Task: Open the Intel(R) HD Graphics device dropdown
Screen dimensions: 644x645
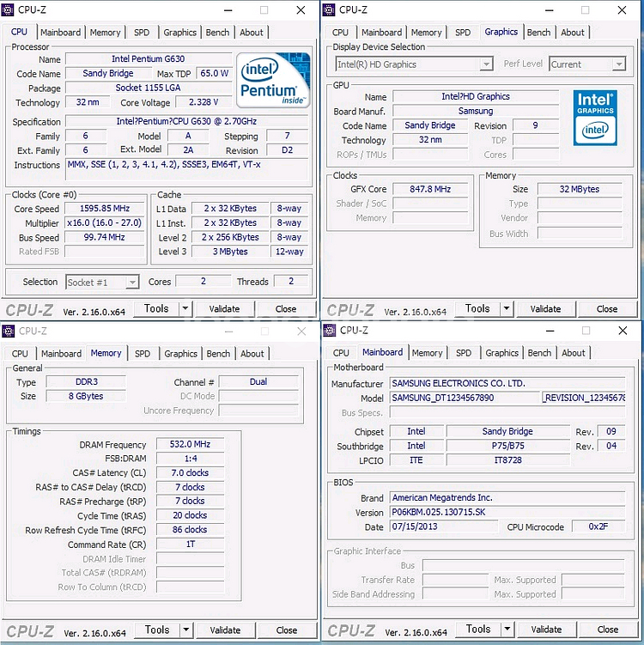Action: click(x=414, y=64)
